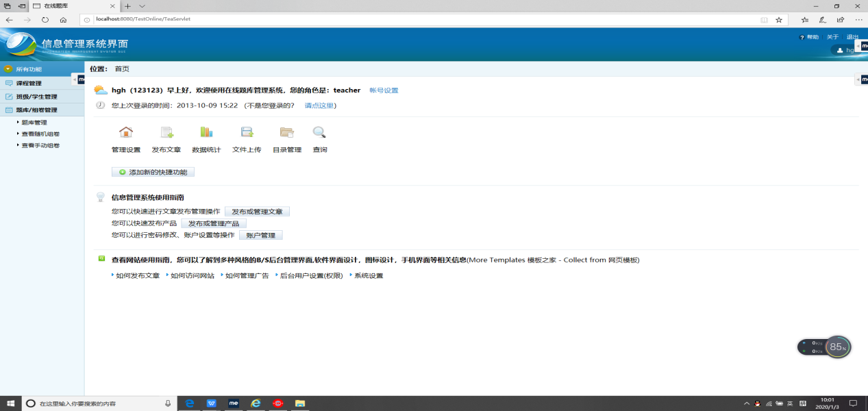Open browser settings ellipsis menu
Image resolution: width=868 pixels, height=411 pixels.
tap(858, 20)
